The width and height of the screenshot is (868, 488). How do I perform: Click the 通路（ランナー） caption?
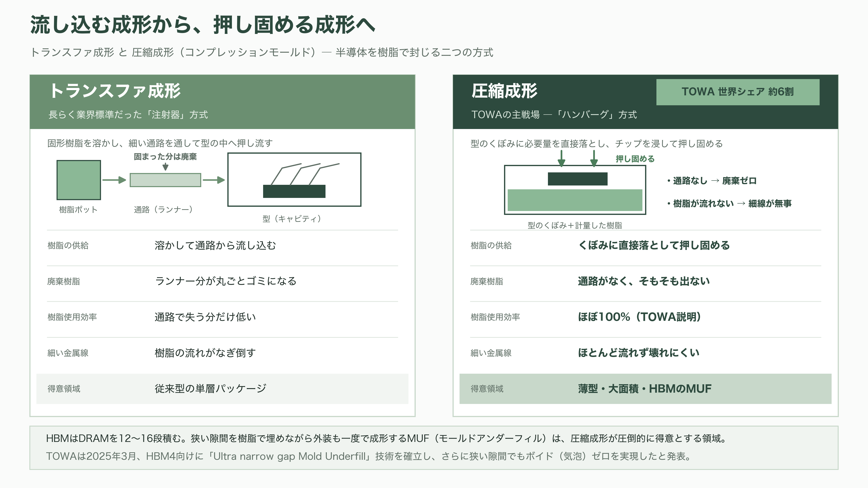tap(163, 209)
